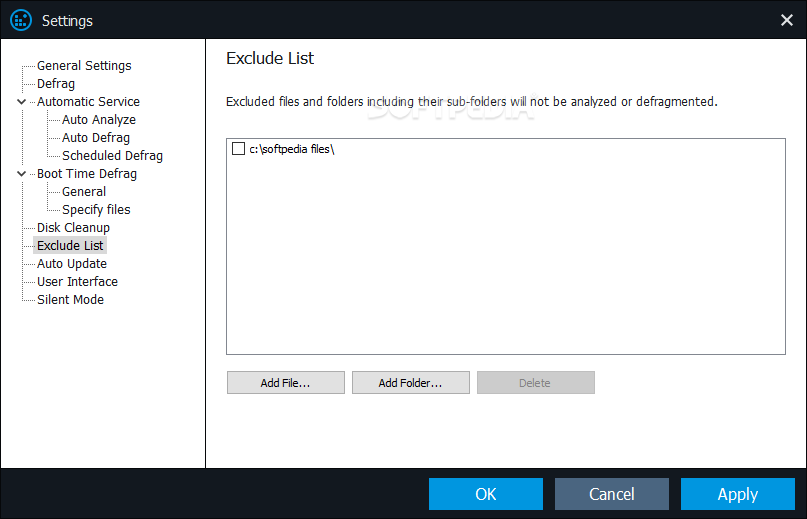
Task: Select Scheduled Defrag in the tree
Action: point(112,155)
